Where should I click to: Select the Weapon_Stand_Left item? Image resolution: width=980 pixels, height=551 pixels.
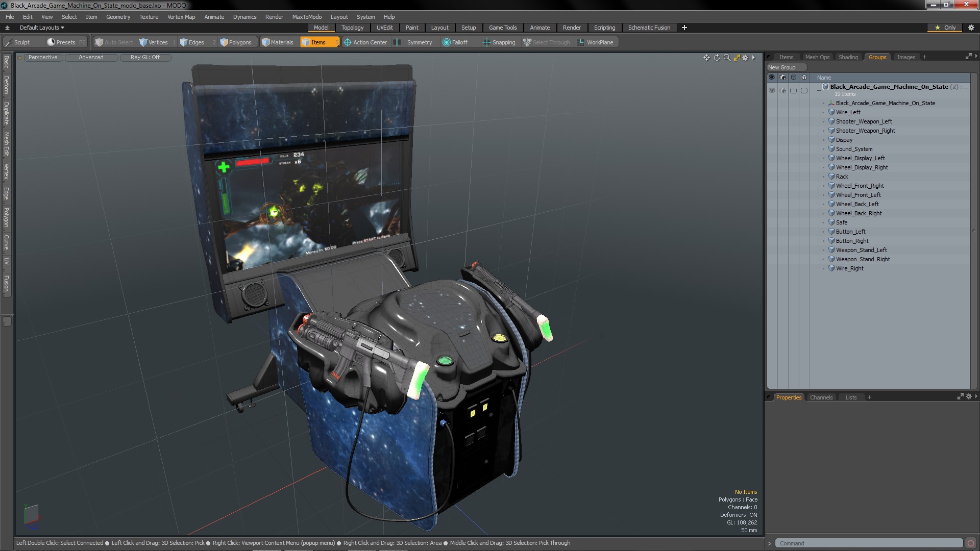tap(861, 250)
